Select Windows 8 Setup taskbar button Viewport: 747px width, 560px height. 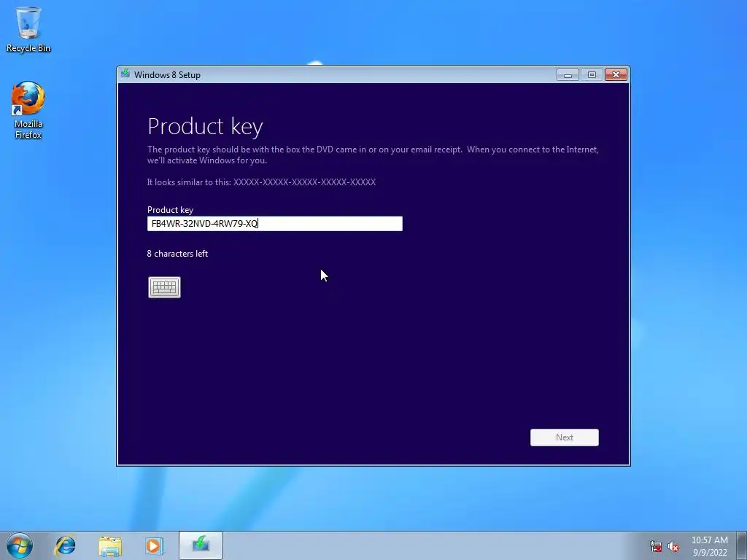click(201, 545)
